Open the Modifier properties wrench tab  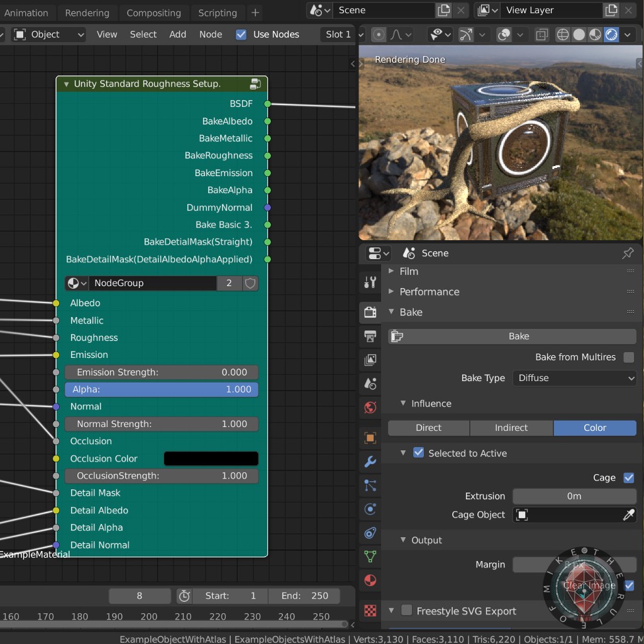pyautogui.click(x=370, y=462)
